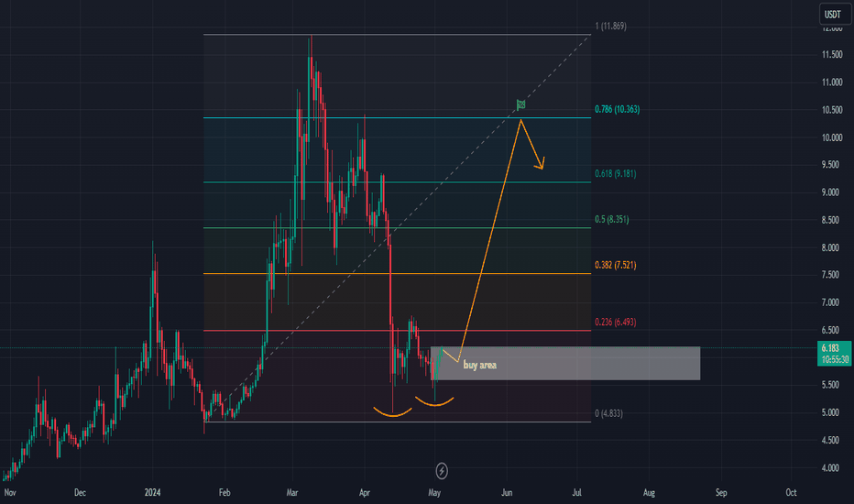Click the 5.500 price scale value
This screenshot has height=504, width=854.
[832, 385]
